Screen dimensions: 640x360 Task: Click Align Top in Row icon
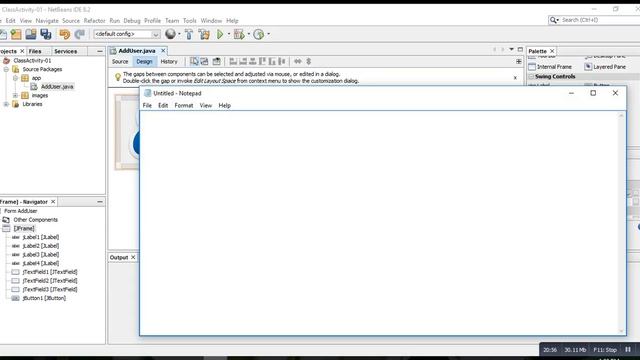click(x=262, y=62)
